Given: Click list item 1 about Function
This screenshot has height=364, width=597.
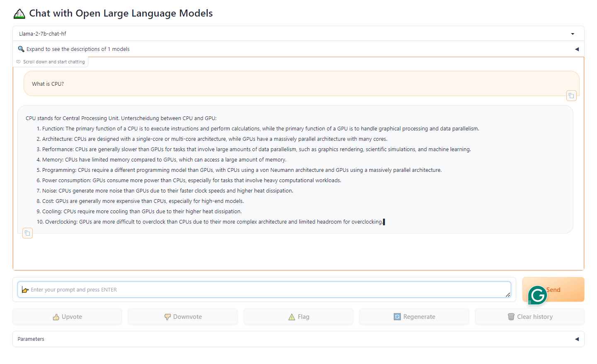Looking at the screenshot, I should pos(258,129).
